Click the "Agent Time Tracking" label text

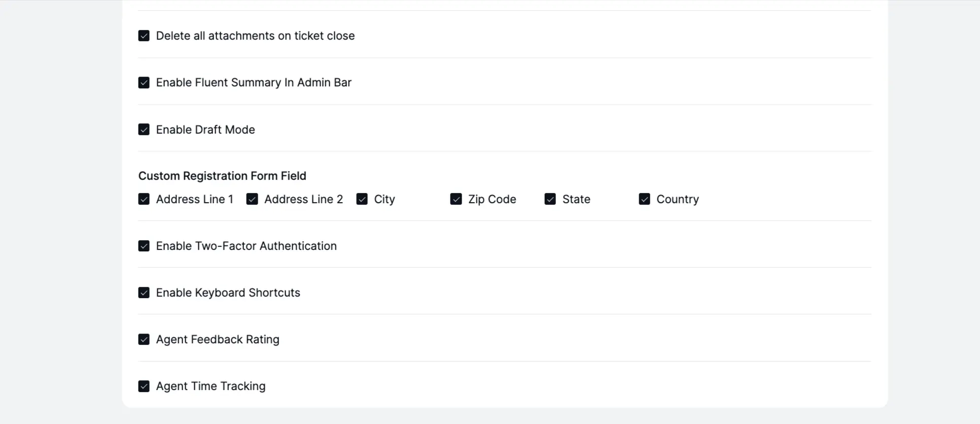211,386
